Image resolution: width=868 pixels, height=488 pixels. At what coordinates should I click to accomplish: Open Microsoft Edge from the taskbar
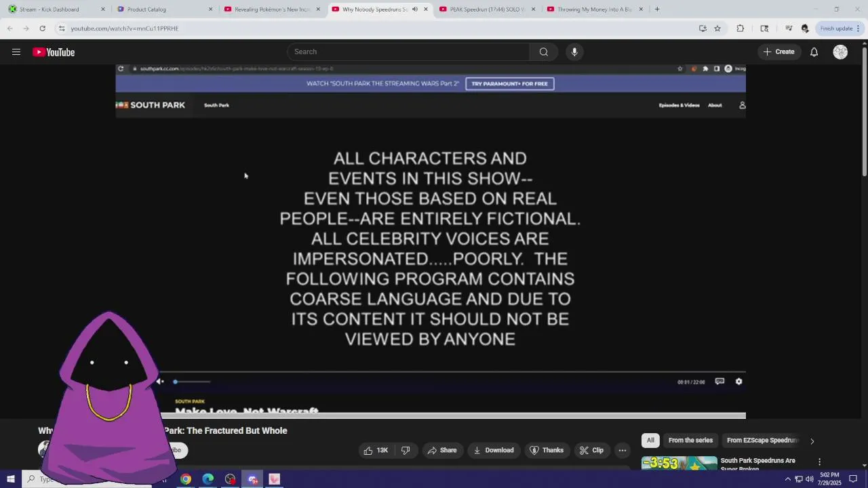[x=208, y=479]
